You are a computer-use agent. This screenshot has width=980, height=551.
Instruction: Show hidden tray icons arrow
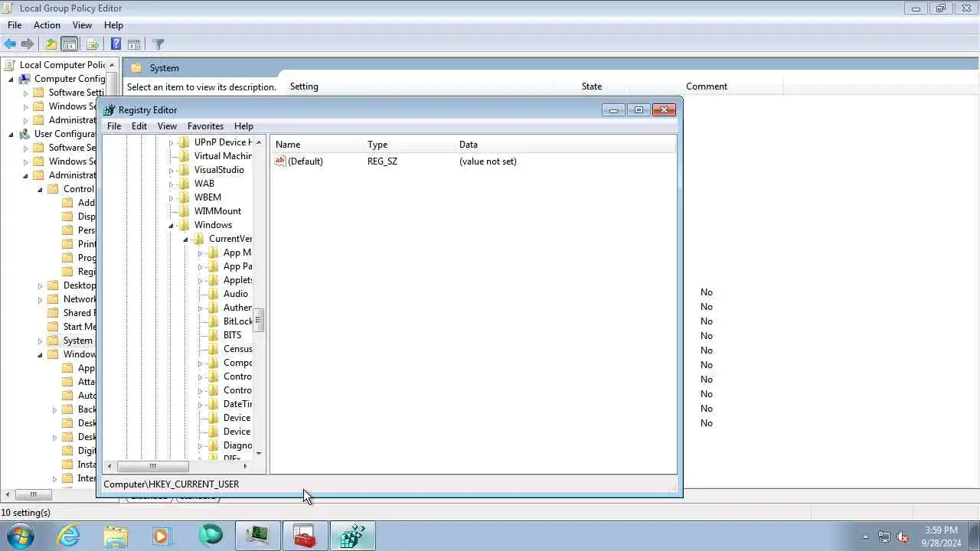pos(865,536)
